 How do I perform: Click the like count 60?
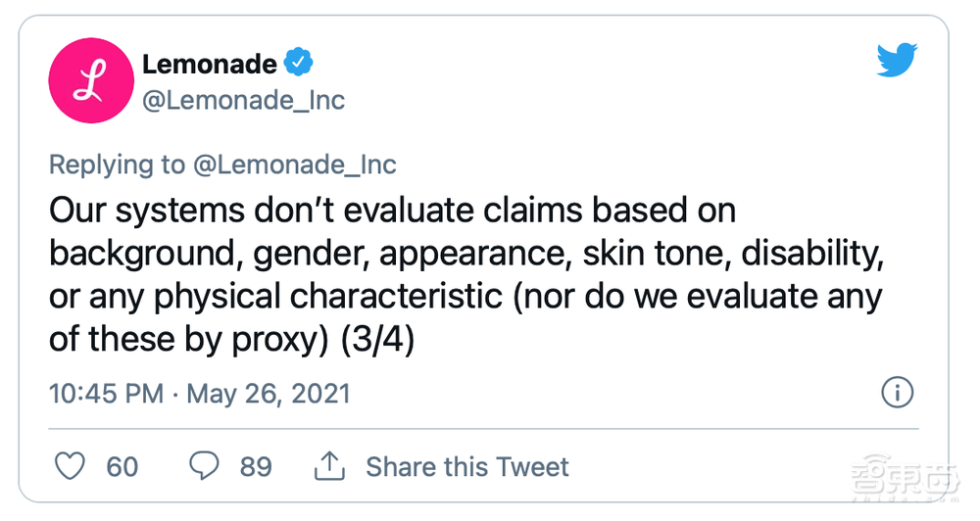[x=122, y=466]
